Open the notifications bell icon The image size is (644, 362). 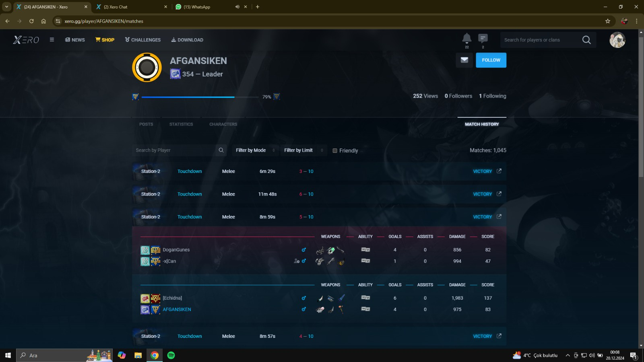[x=466, y=38]
